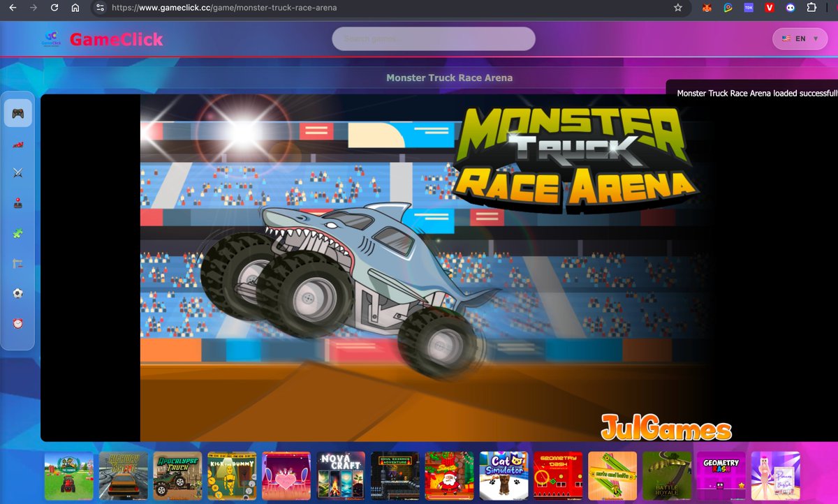Screen dimensions: 838x504
Task: Open the Battle Royale thumbnail
Action: tap(668, 475)
